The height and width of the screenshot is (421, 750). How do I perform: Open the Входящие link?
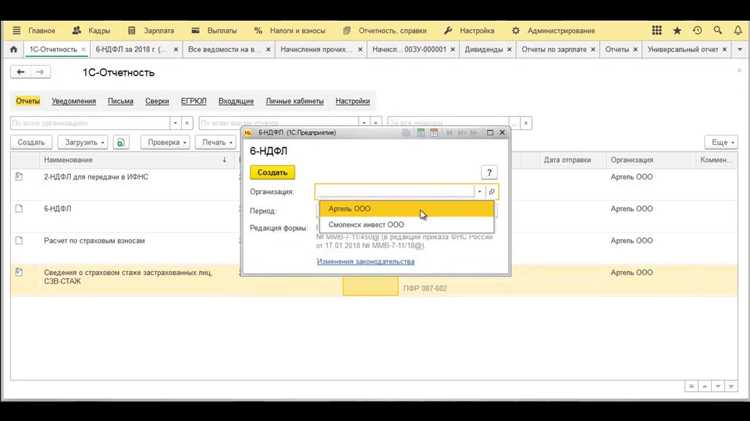click(236, 101)
